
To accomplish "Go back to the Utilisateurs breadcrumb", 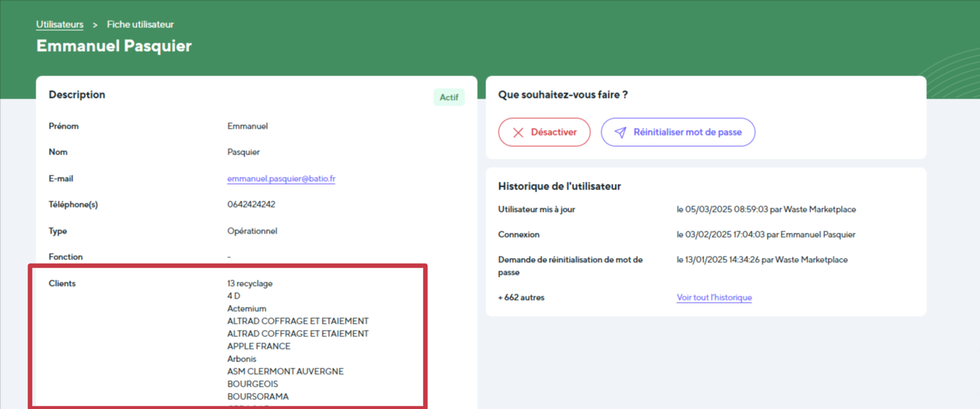I will pos(59,24).
